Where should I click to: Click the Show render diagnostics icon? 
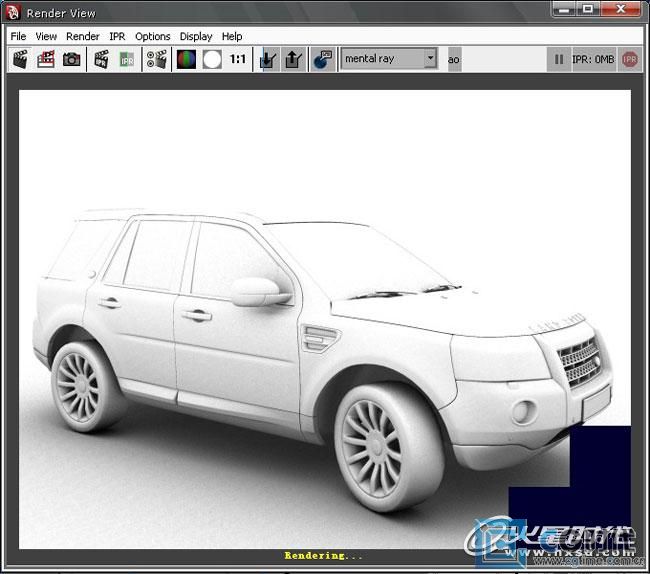tap(323, 59)
